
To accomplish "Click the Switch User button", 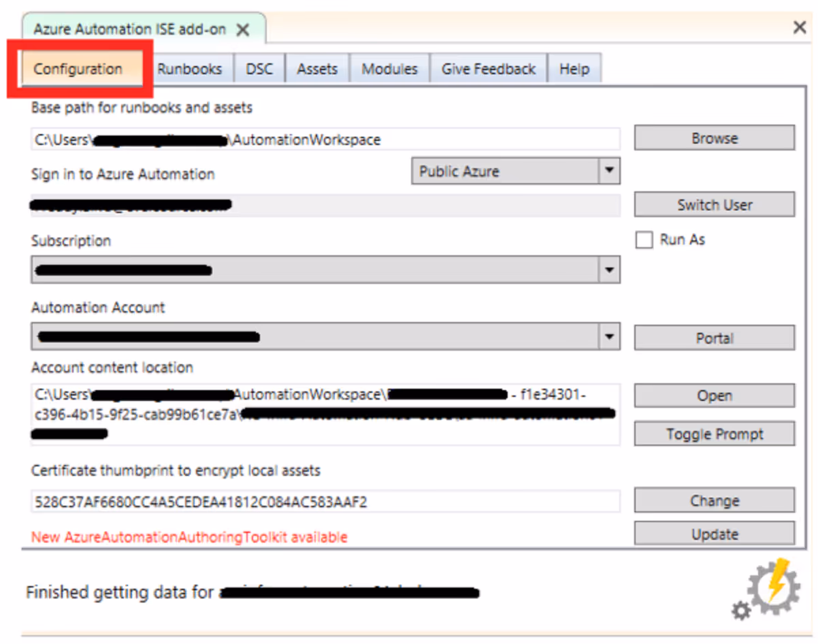I will click(x=715, y=205).
